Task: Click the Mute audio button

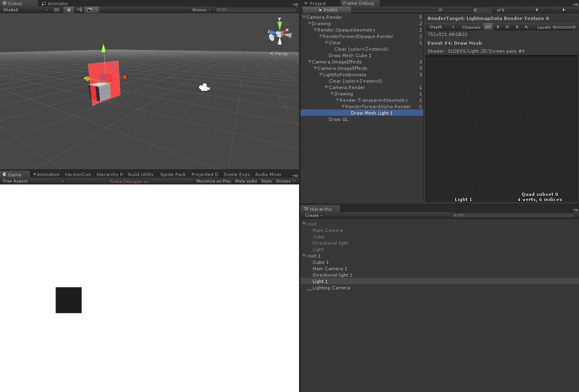Action: tap(246, 181)
